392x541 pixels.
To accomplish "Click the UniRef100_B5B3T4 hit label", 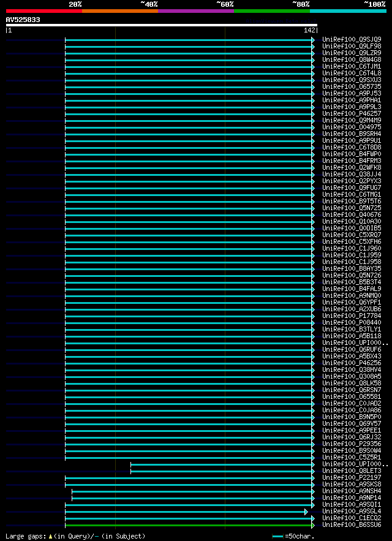I will point(352,282).
